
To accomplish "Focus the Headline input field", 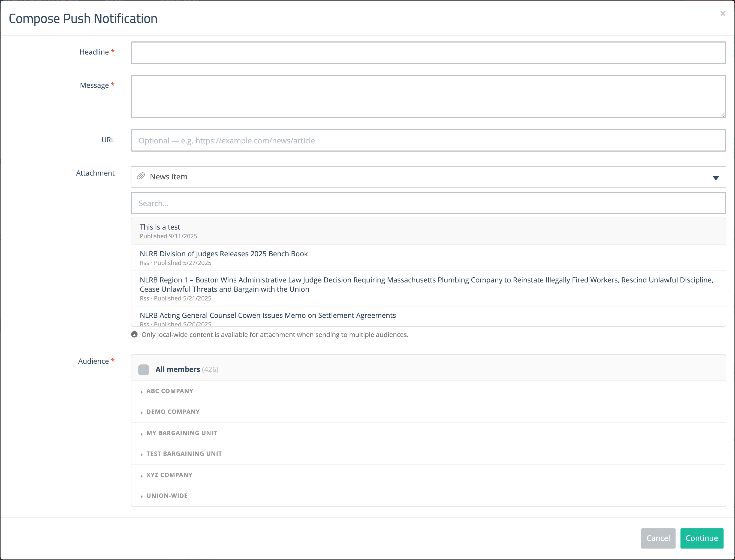I will tap(428, 53).
